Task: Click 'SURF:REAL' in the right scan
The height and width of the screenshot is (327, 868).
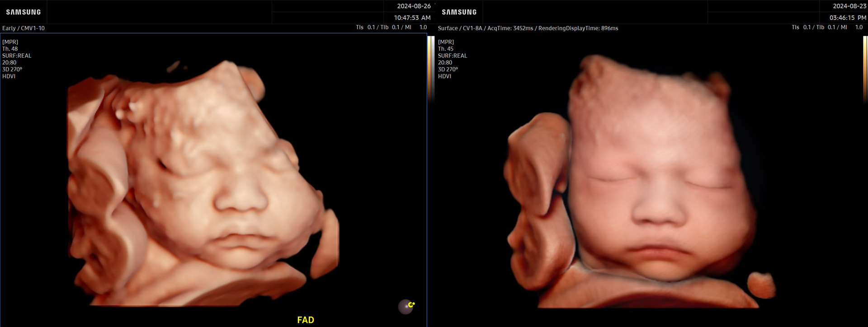Action: [x=453, y=56]
